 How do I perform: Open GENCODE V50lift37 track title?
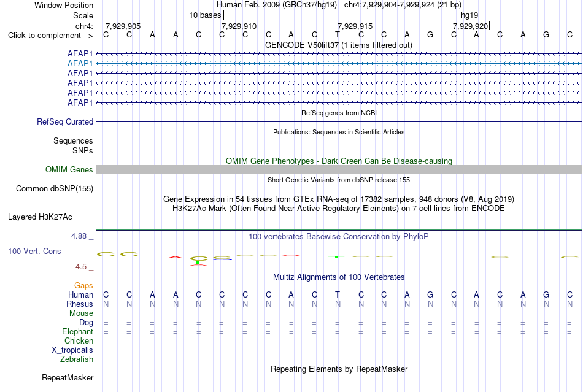coord(338,45)
